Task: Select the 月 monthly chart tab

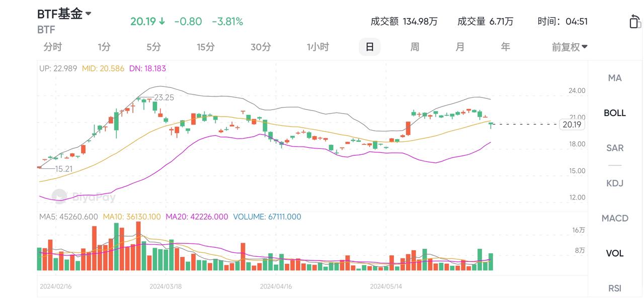Action: tap(459, 47)
